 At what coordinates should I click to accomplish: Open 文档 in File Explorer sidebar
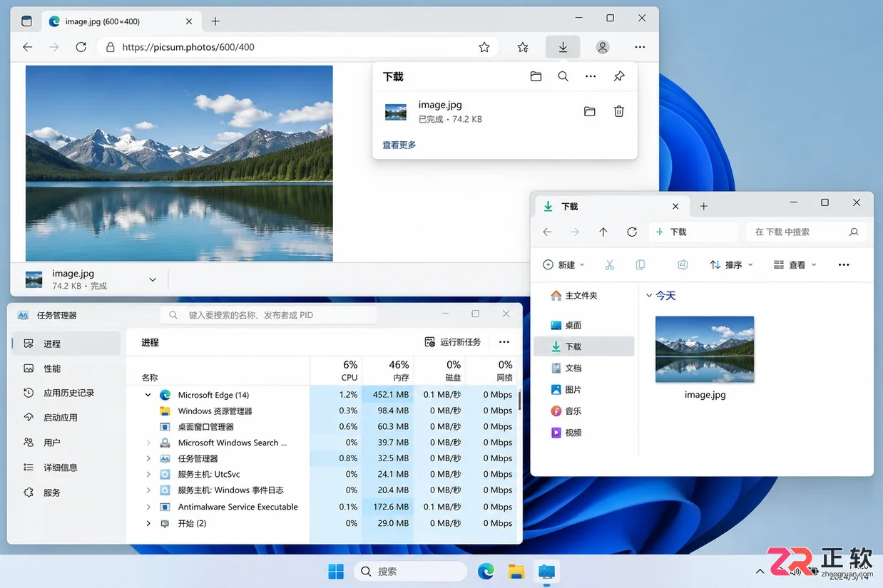(x=584, y=368)
